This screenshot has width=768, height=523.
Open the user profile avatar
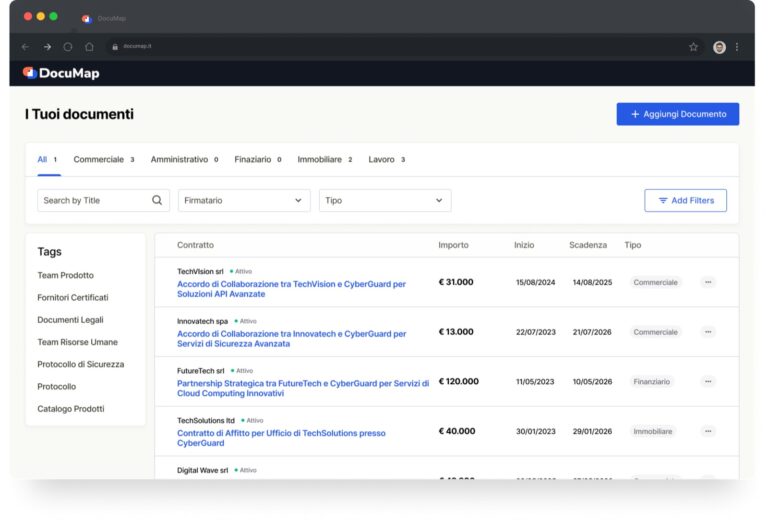pos(719,47)
